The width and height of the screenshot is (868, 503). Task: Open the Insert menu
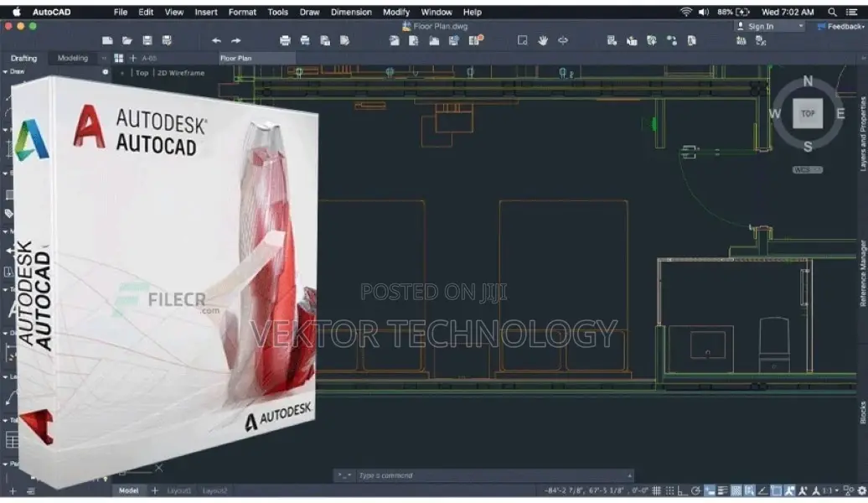(x=206, y=12)
